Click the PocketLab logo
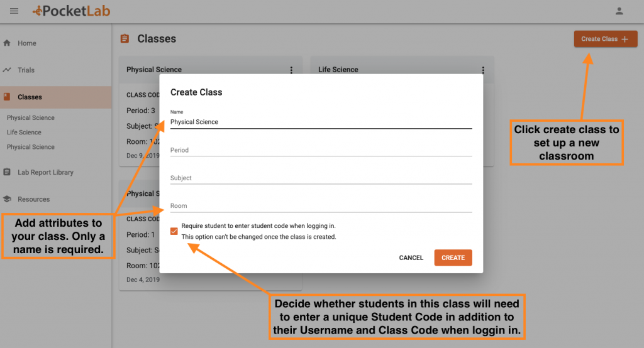 (x=68, y=11)
